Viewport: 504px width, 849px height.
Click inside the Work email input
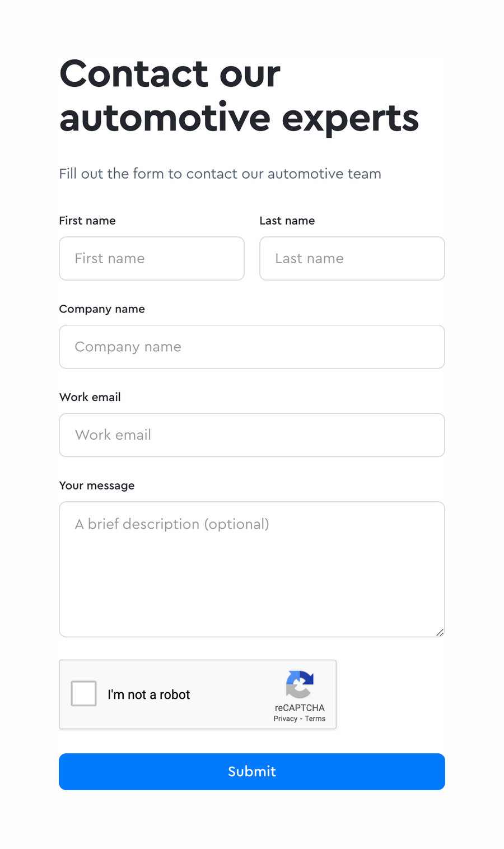pos(251,435)
